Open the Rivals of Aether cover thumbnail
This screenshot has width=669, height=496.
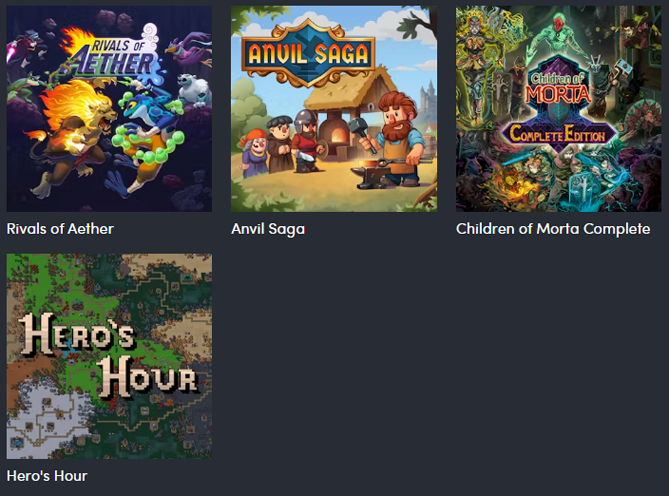(x=109, y=109)
